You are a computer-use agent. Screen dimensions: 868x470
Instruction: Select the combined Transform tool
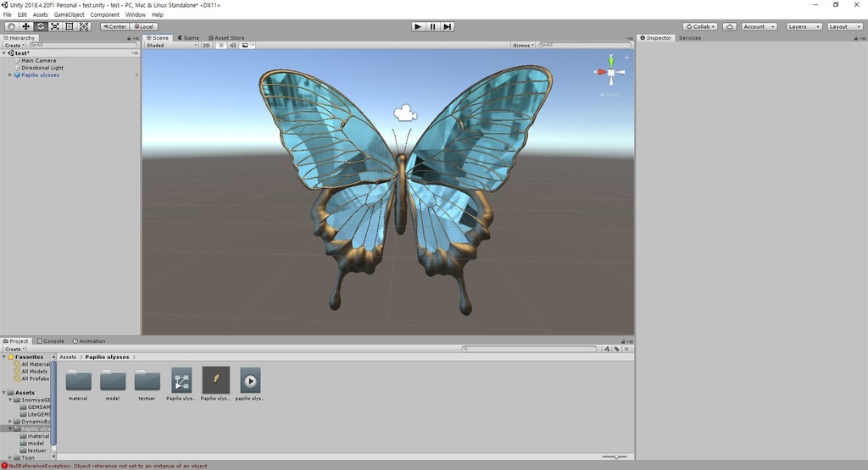coord(84,26)
